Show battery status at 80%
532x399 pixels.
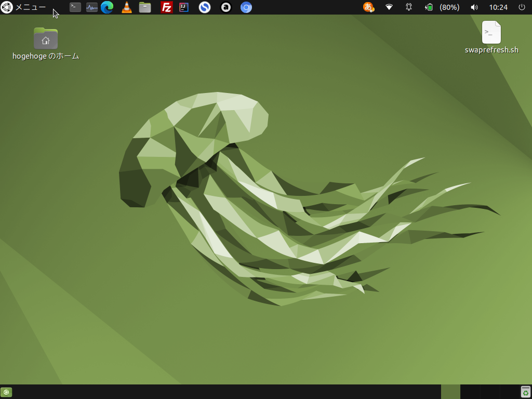[x=442, y=7]
